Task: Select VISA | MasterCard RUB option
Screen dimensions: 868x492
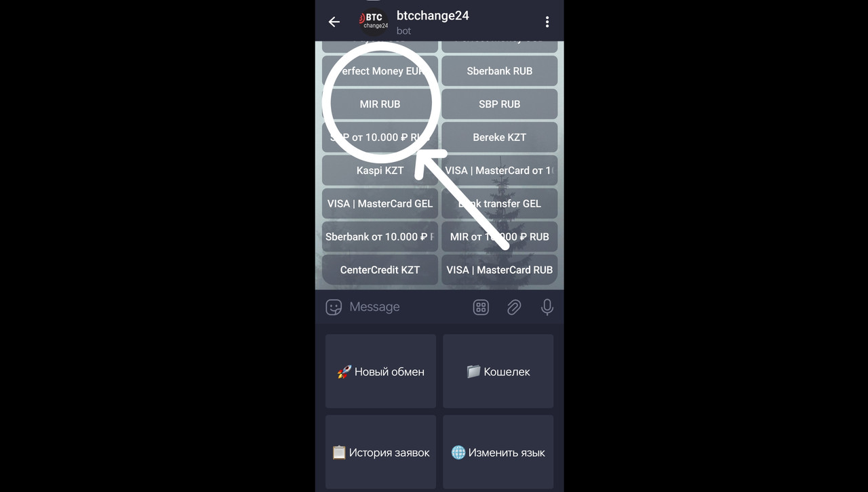Action: (x=500, y=270)
